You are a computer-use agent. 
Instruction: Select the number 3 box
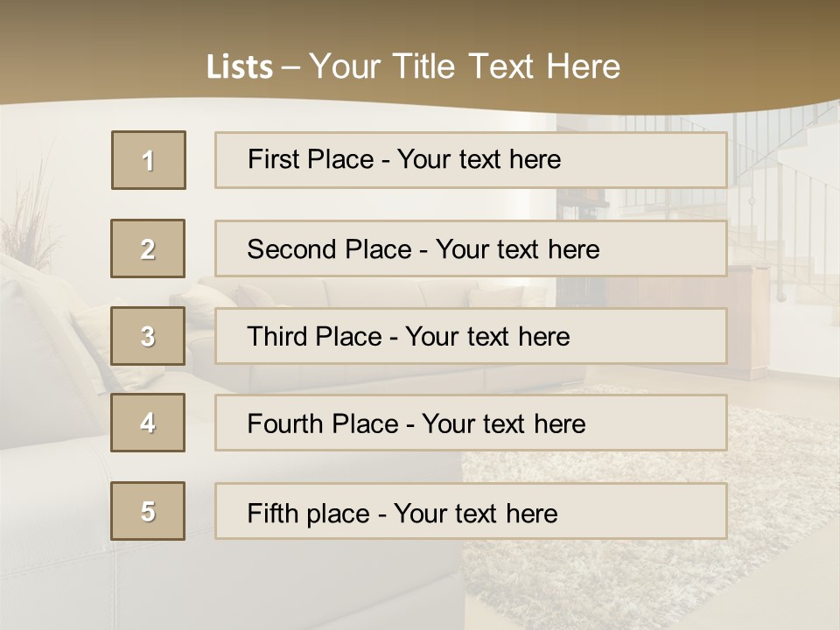[148, 336]
